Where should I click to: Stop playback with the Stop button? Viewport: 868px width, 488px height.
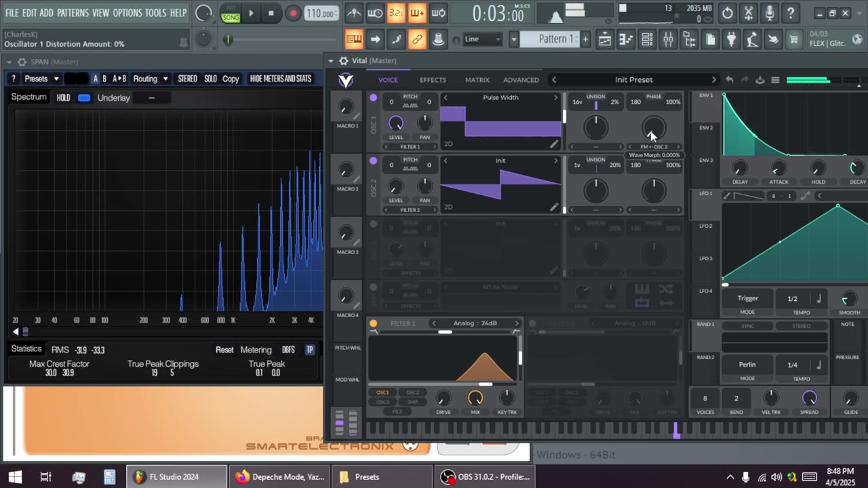pyautogui.click(x=271, y=13)
